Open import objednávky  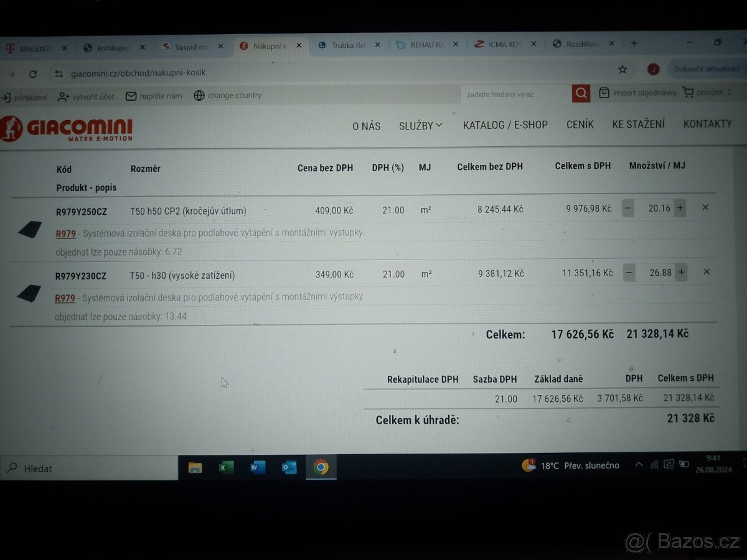[x=637, y=93]
